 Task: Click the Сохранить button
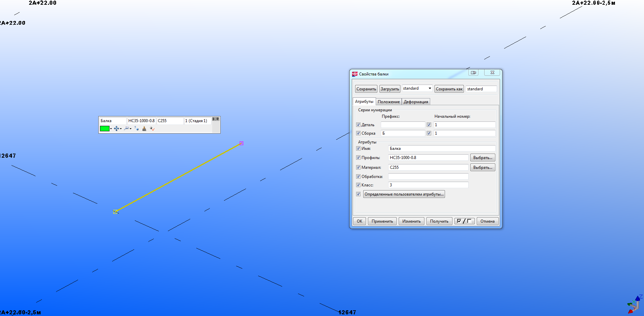[x=366, y=89]
